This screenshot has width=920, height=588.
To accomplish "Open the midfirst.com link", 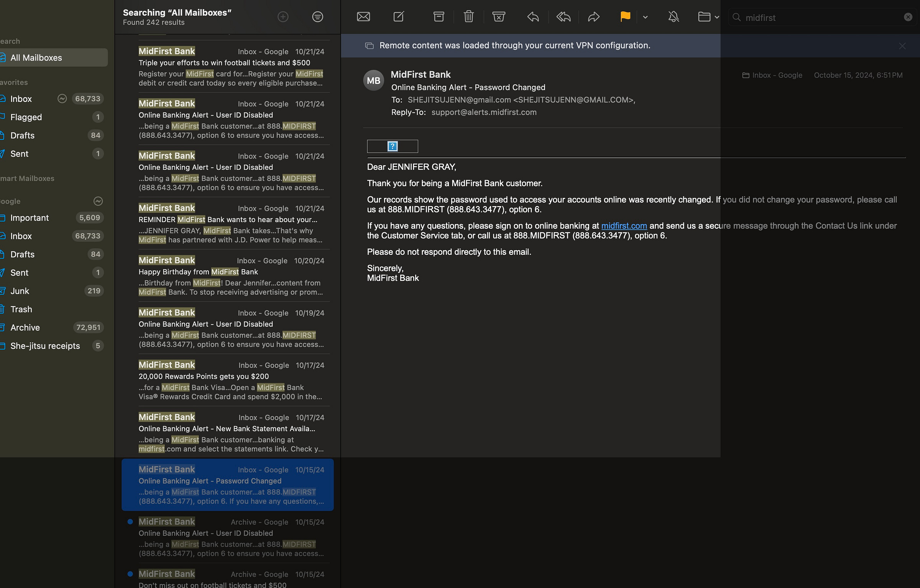I will coord(624,226).
